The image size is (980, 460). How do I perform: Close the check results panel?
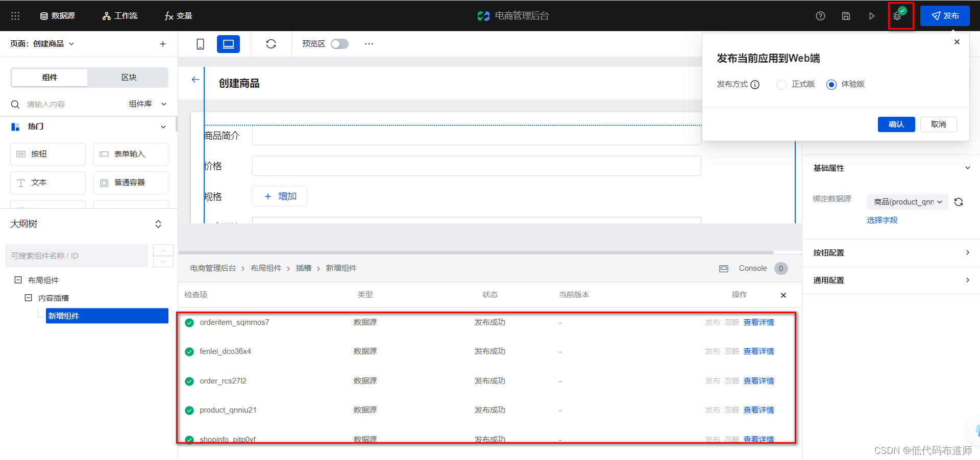coord(783,295)
